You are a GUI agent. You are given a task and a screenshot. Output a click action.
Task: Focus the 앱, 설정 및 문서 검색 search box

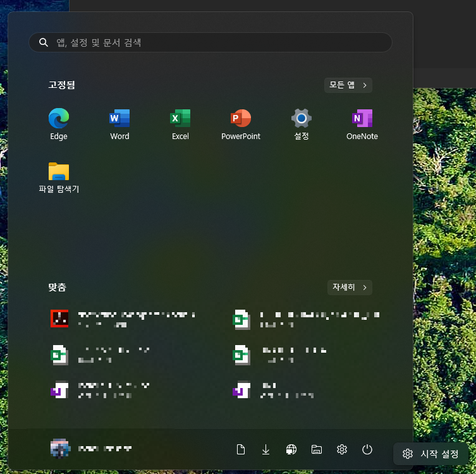click(x=211, y=42)
